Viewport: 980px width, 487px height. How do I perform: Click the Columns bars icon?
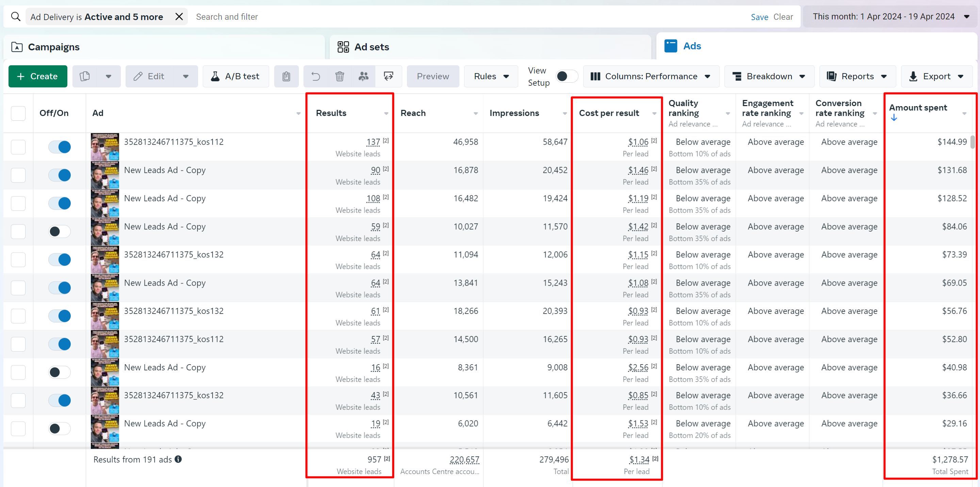[x=595, y=77]
